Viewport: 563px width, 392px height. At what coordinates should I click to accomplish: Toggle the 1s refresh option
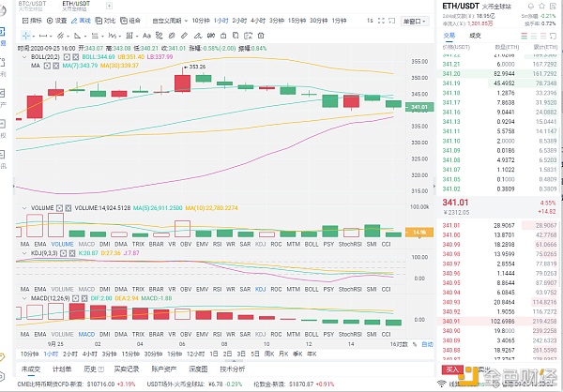tap(370, 21)
